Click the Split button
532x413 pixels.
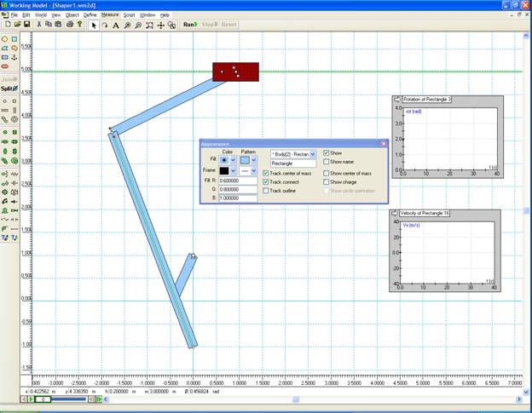[9, 89]
